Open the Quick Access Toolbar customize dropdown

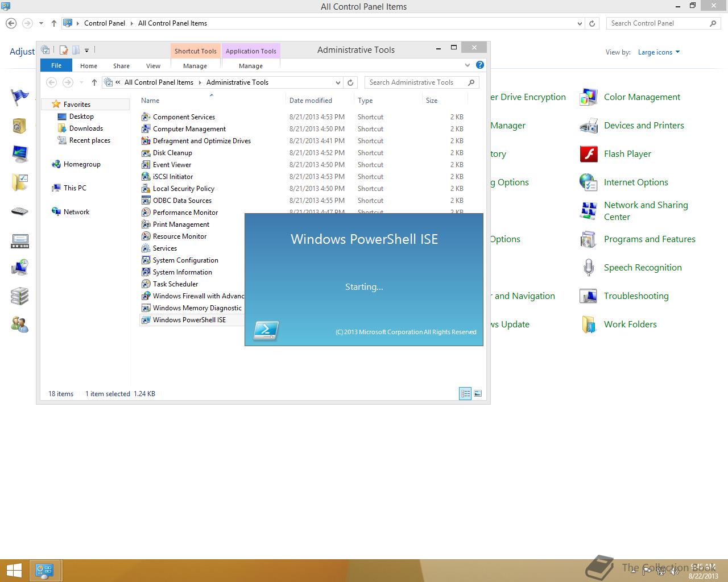86,50
